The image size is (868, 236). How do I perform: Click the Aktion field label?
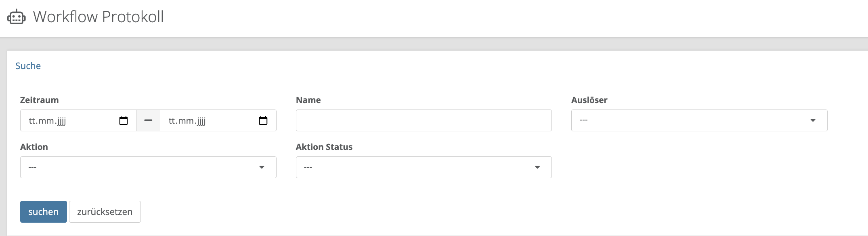[x=34, y=147]
